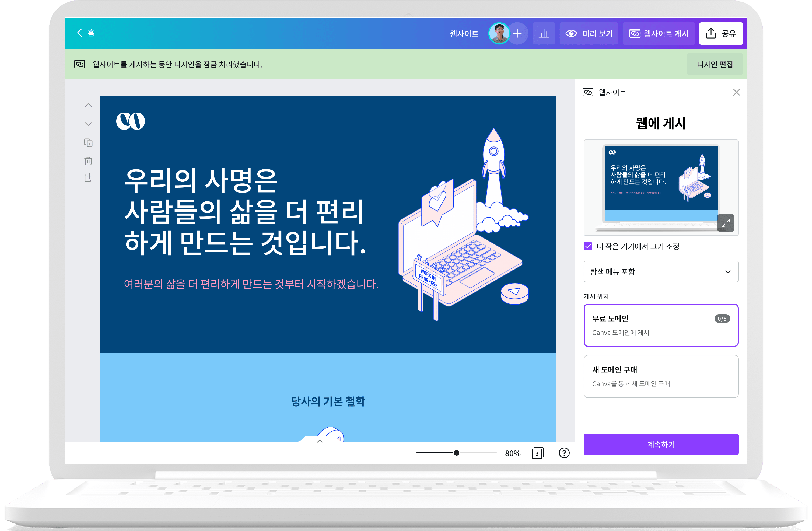Click the trash icon to delete page

point(88,161)
